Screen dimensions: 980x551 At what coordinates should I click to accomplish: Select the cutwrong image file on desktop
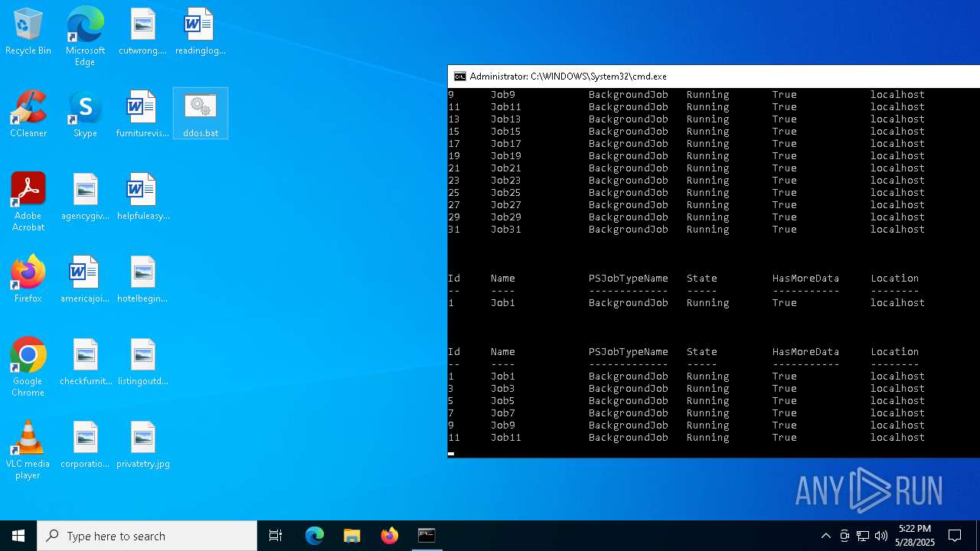click(x=142, y=32)
